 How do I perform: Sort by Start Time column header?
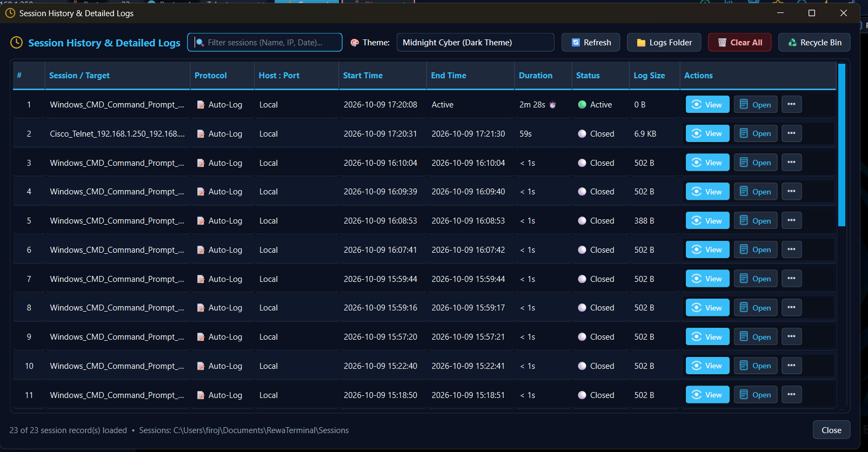[x=383, y=76]
